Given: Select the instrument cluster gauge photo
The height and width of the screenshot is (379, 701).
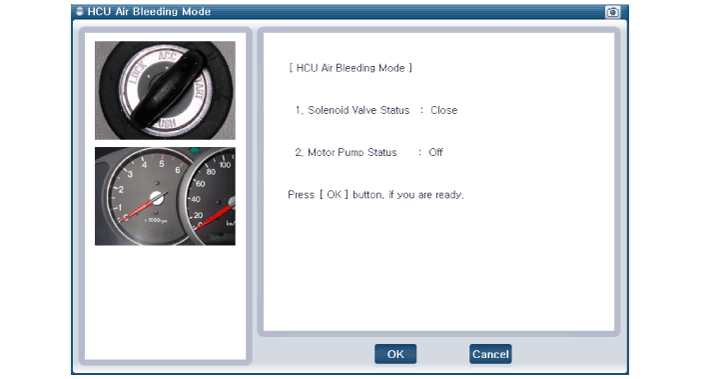Looking at the screenshot, I should [165, 196].
